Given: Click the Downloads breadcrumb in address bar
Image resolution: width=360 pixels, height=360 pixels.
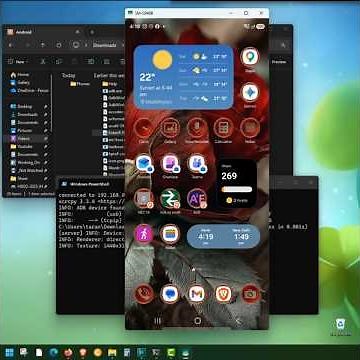Looking at the screenshot, I should [105, 45].
